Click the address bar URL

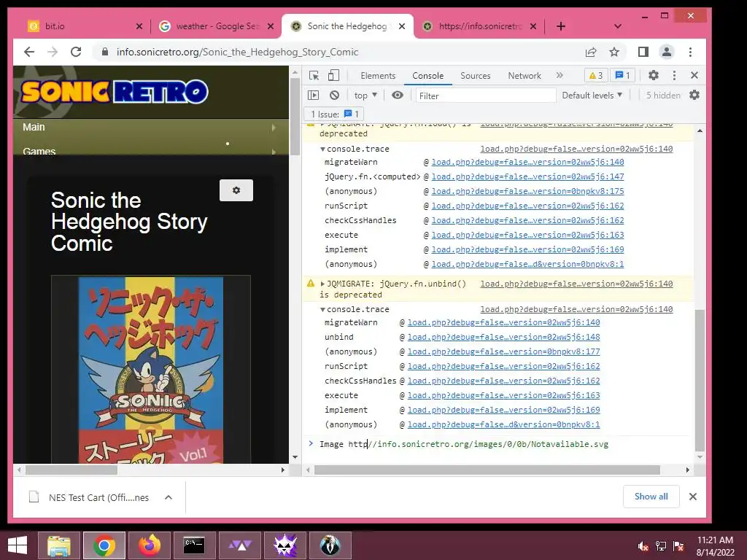[237, 52]
